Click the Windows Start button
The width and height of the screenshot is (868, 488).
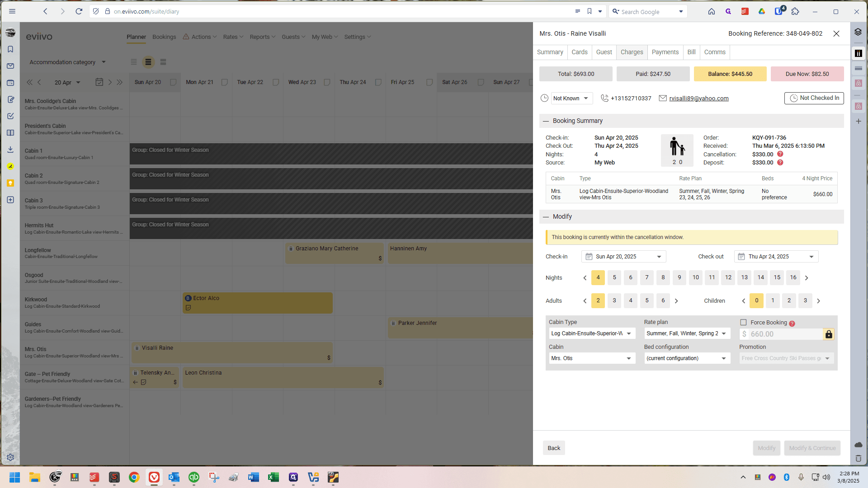point(14,477)
